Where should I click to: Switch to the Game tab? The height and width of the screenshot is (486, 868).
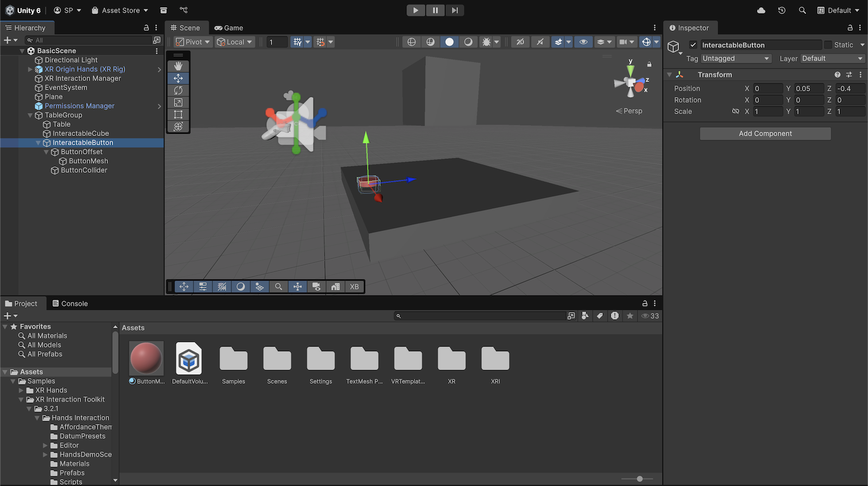(x=228, y=28)
